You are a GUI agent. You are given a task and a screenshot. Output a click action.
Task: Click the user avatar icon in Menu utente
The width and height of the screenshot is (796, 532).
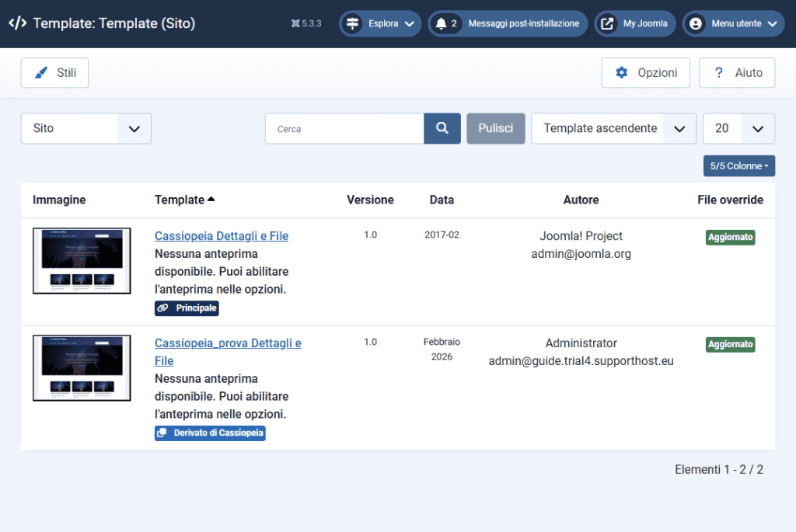(696, 23)
